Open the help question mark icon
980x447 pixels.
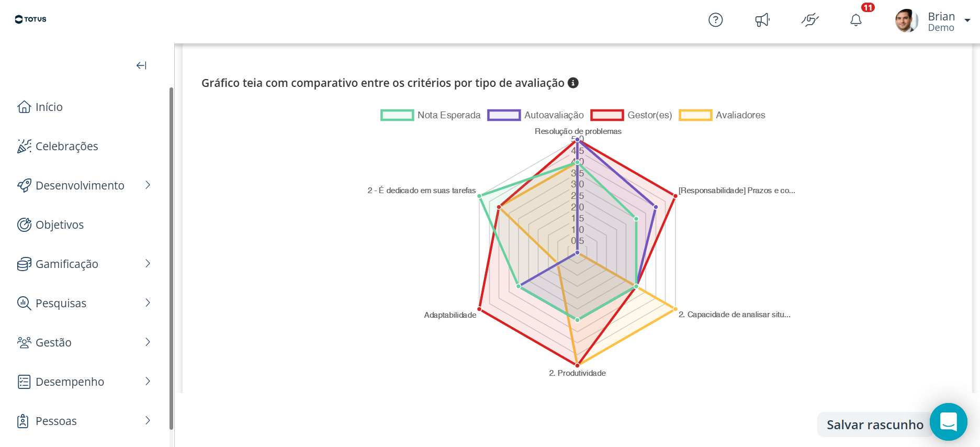(x=715, y=20)
